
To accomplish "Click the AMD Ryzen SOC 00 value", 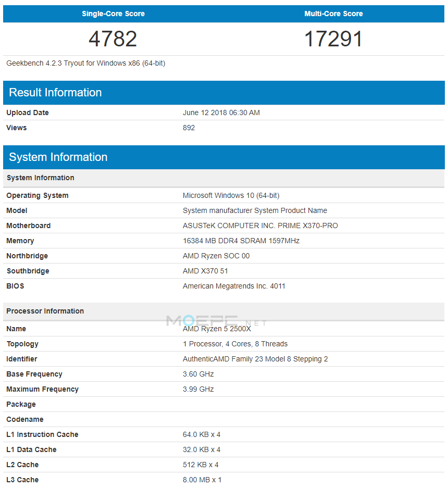I will coord(216,256).
